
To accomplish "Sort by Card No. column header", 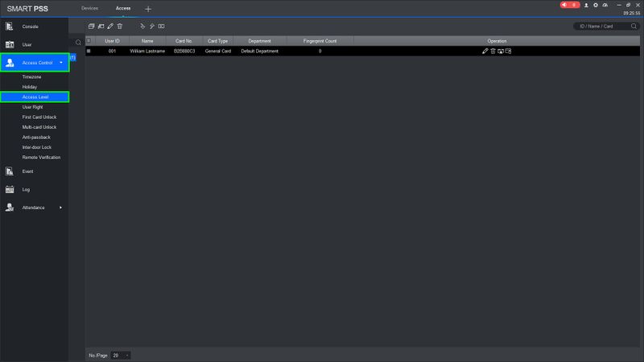I will click(184, 41).
